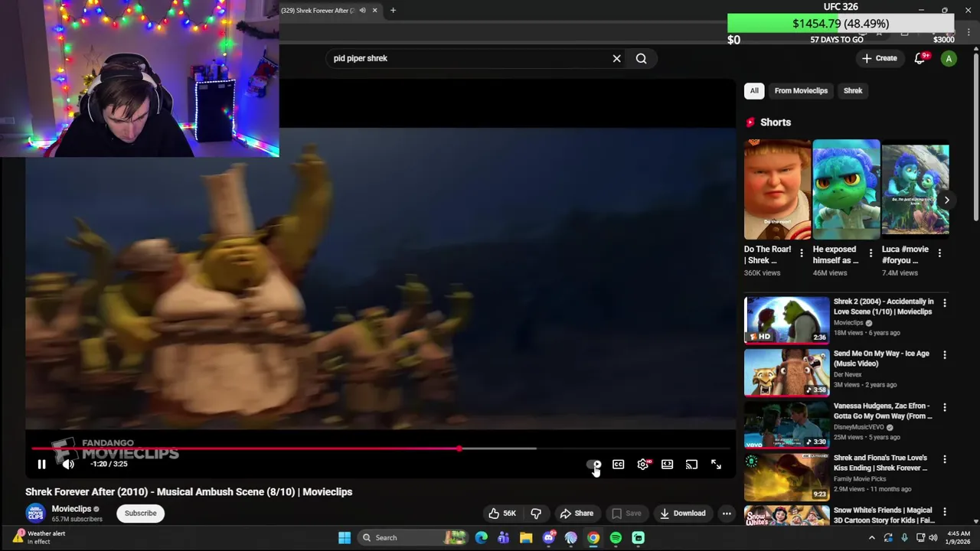Pause the Shrek video
The width and height of the screenshot is (980, 551).
[41, 464]
